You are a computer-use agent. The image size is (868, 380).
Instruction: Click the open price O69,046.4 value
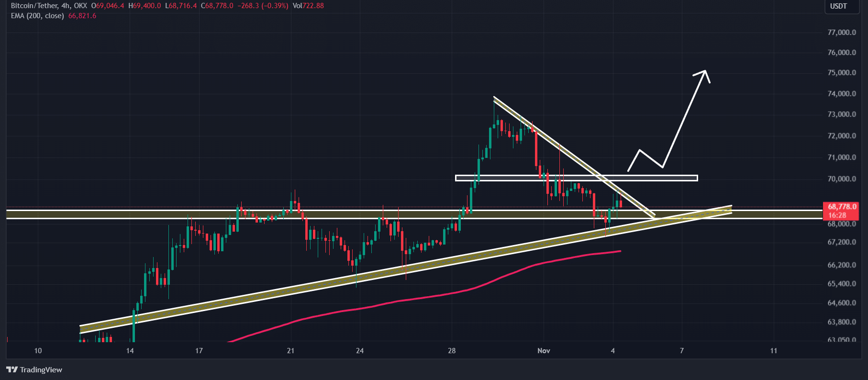point(108,6)
